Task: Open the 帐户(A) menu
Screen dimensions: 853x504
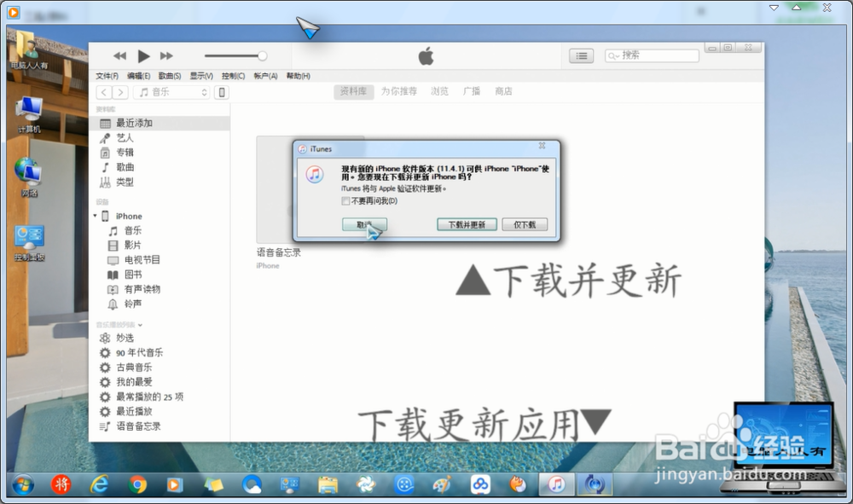Action: point(265,76)
